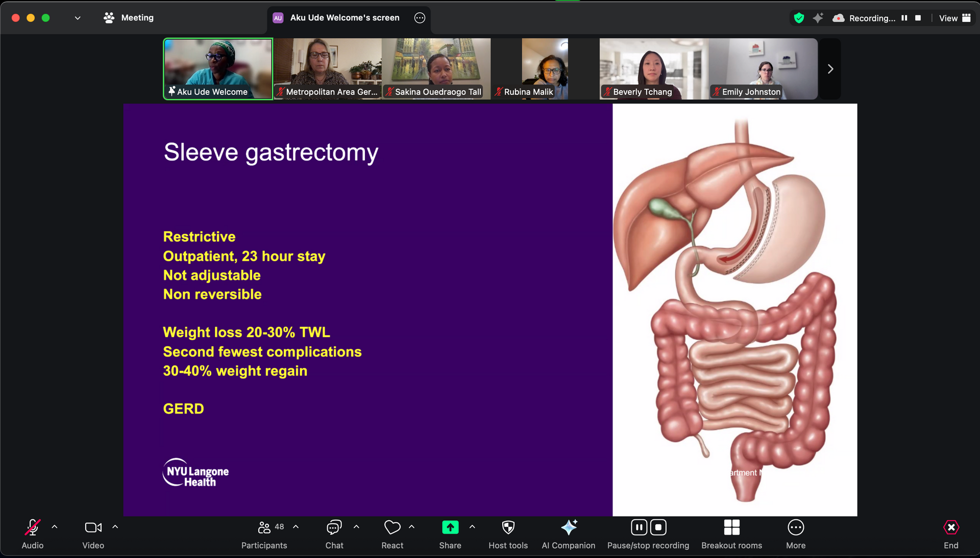Open the AI Companion sparkle icon
This screenshot has height=558, width=980.
pos(569,528)
